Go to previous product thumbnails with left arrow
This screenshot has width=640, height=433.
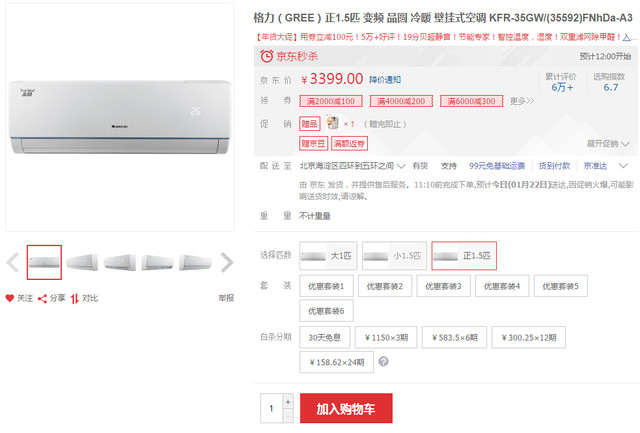pyautogui.click(x=13, y=262)
